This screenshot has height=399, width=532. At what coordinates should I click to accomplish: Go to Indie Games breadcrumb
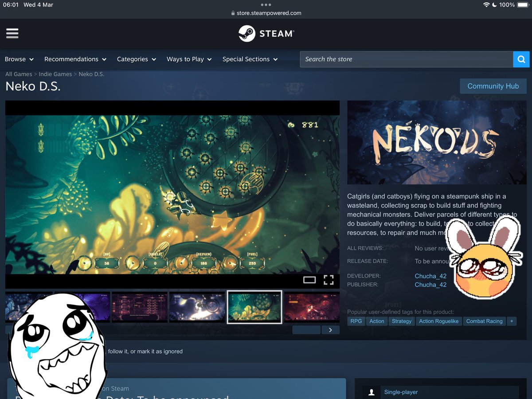55,74
